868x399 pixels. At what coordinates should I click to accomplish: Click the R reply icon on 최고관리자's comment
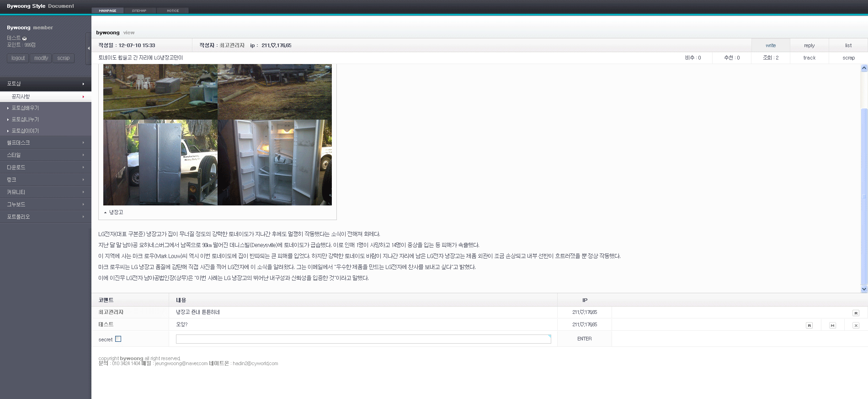click(x=856, y=313)
